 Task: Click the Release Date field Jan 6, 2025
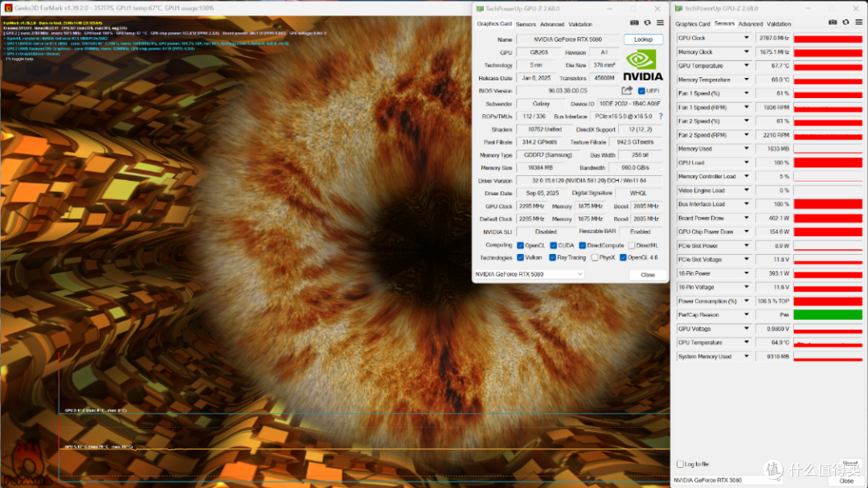(x=536, y=78)
